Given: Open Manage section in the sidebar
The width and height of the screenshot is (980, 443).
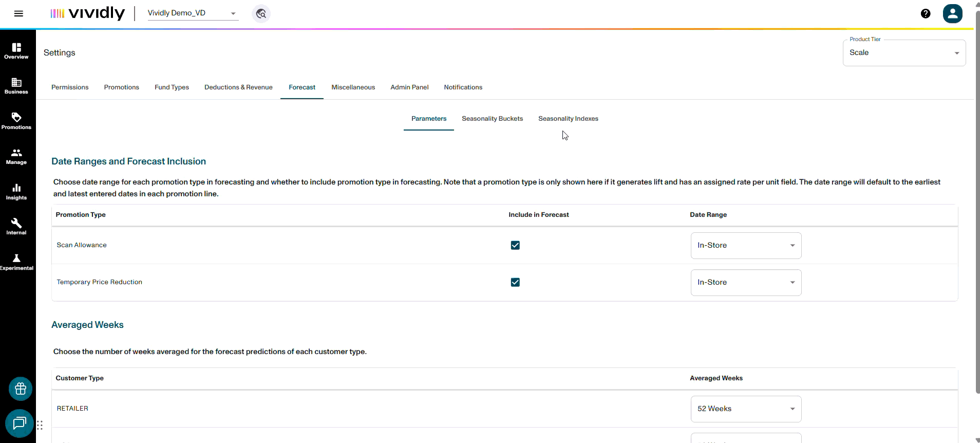Looking at the screenshot, I should pos(16,156).
